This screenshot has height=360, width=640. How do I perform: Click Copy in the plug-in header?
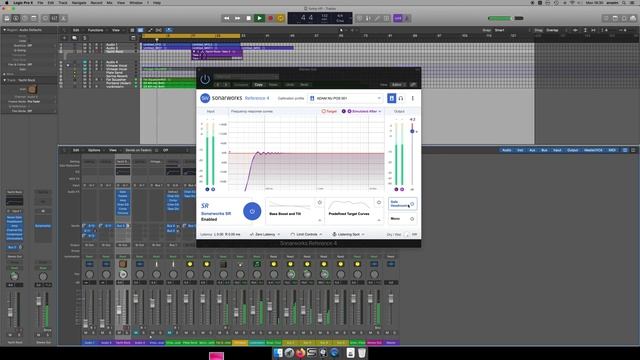[258, 84]
